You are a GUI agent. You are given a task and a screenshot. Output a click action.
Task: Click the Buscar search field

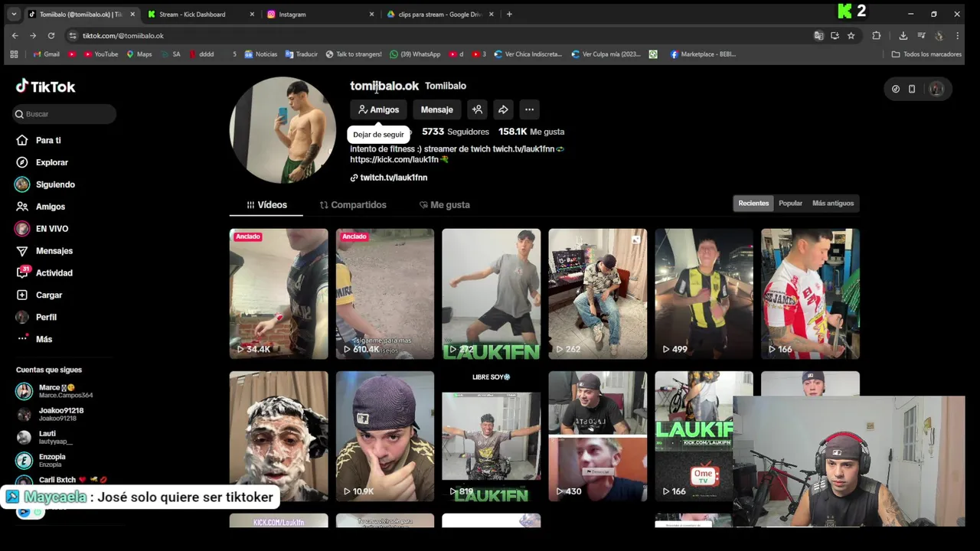click(64, 114)
